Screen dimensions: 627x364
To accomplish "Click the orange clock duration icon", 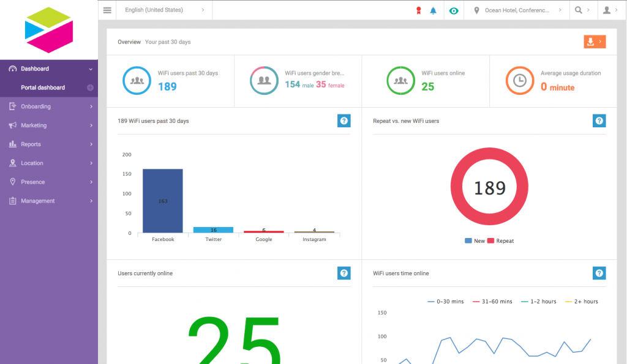I will pyautogui.click(x=520, y=81).
